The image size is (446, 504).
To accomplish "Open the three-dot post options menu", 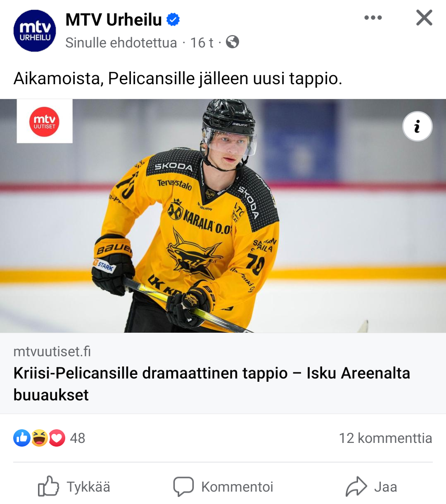I will (373, 18).
